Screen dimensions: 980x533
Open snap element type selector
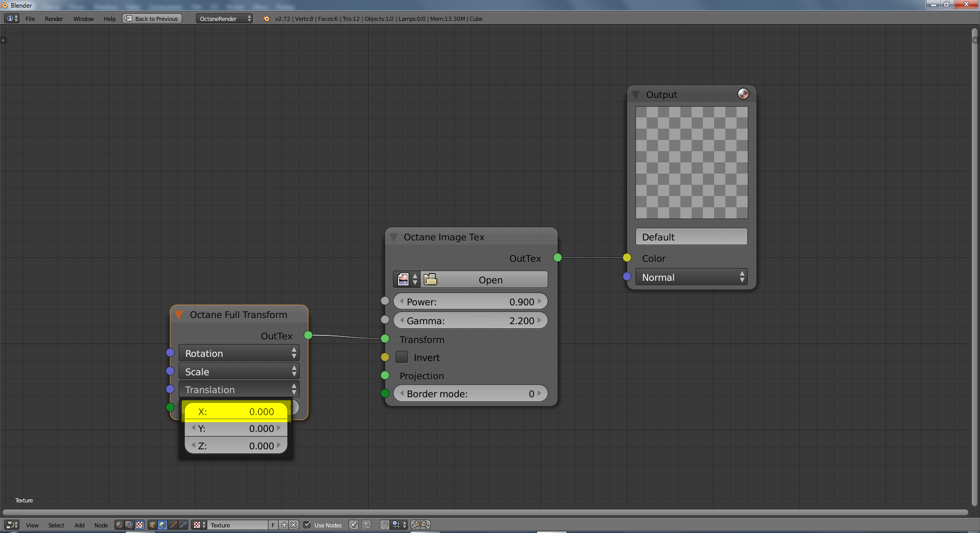[400, 525]
